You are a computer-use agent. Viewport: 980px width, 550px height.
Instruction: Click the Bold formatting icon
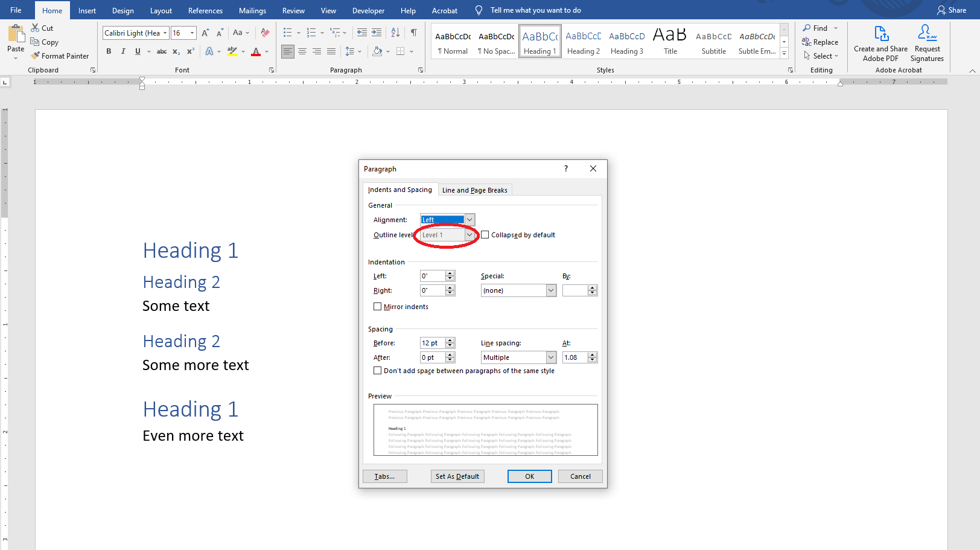click(x=109, y=51)
